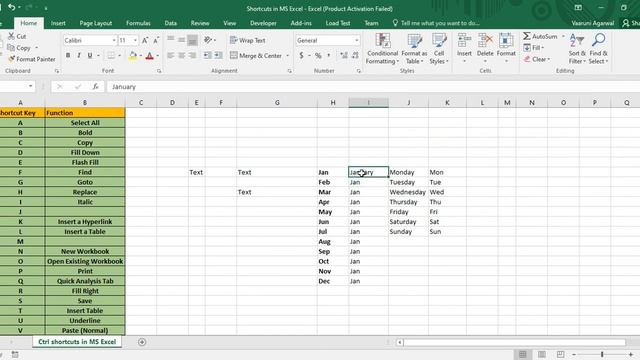Click the Insert Function fx button
This screenshot has height=360, width=640.
[x=96, y=87]
